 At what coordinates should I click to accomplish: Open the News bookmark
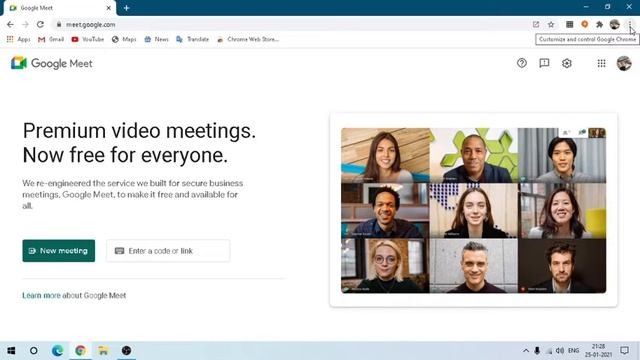coord(156,39)
